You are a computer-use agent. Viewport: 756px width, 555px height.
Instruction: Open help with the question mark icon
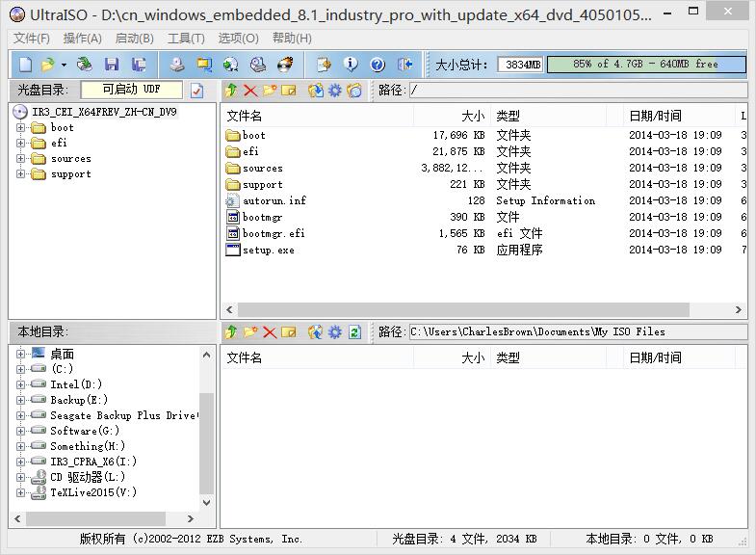coord(378,65)
